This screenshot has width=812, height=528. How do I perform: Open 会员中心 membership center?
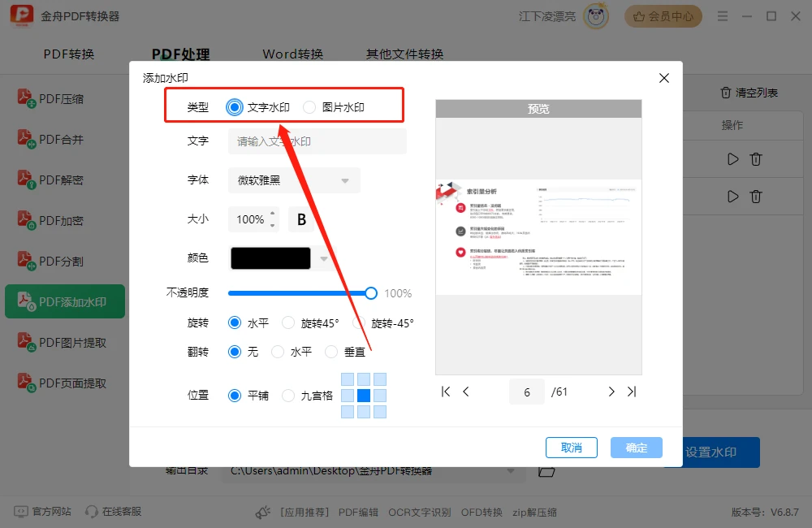pyautogui.click(x=663, y=15)
